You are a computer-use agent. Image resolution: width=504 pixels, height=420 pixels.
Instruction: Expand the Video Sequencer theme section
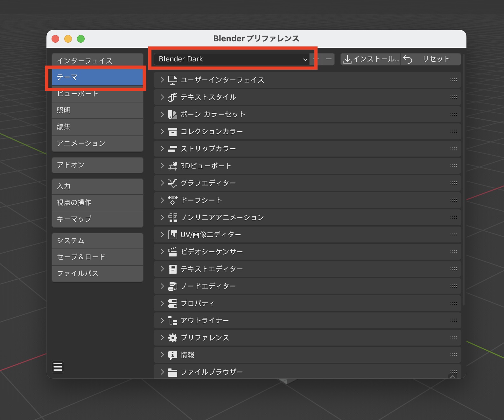pyautogui.click(x=162, y=252)
